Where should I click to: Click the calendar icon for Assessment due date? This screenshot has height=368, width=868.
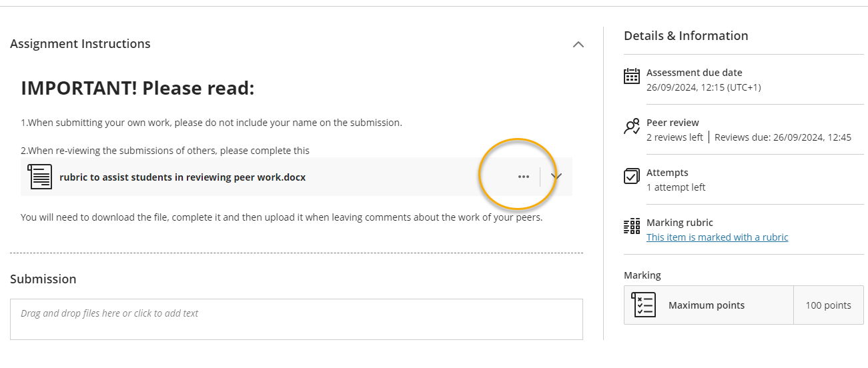631,76
